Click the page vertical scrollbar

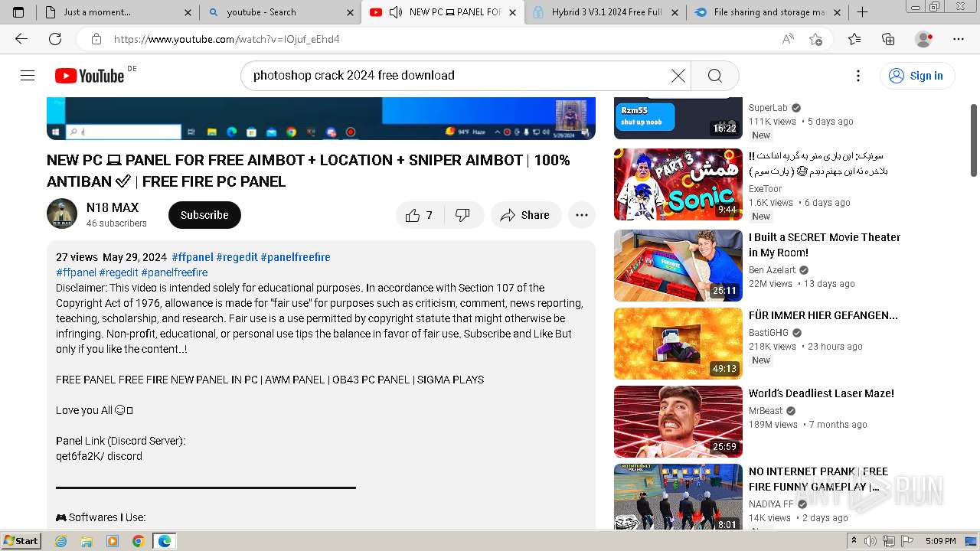tap(974, 141)
